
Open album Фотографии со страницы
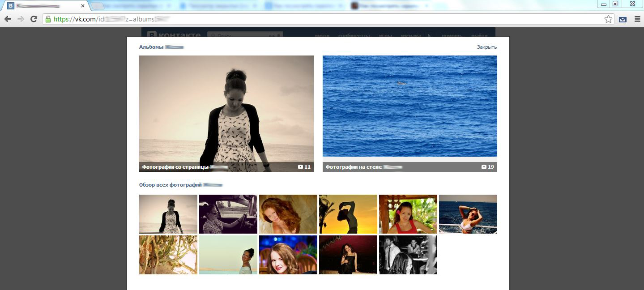click(226, 114)
